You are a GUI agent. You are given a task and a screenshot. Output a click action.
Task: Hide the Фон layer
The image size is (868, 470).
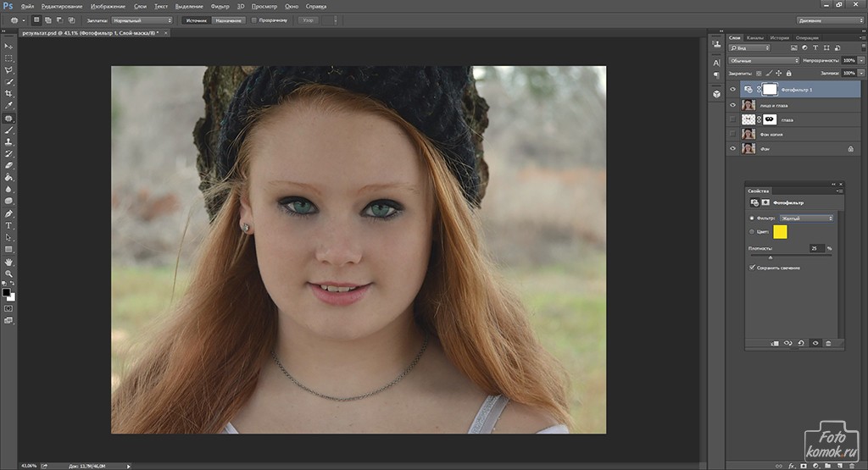pyautogui.click(x=733, y=149)
